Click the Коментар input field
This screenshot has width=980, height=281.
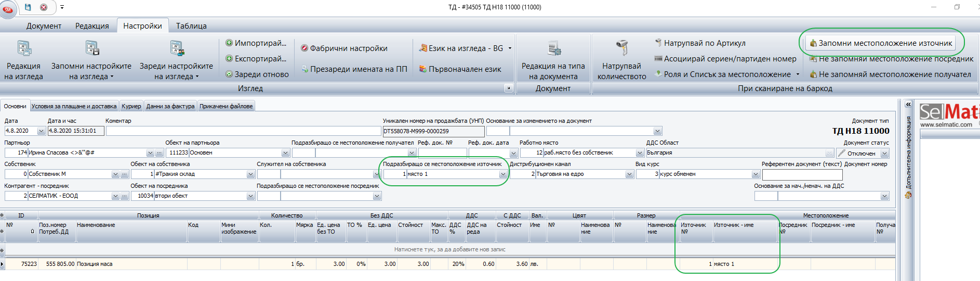(x=243, y=131)
